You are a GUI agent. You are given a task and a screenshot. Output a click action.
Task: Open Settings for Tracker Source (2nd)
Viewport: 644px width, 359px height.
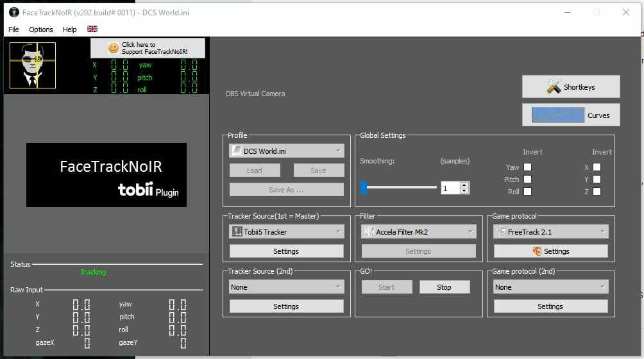[x=286, y=306]
